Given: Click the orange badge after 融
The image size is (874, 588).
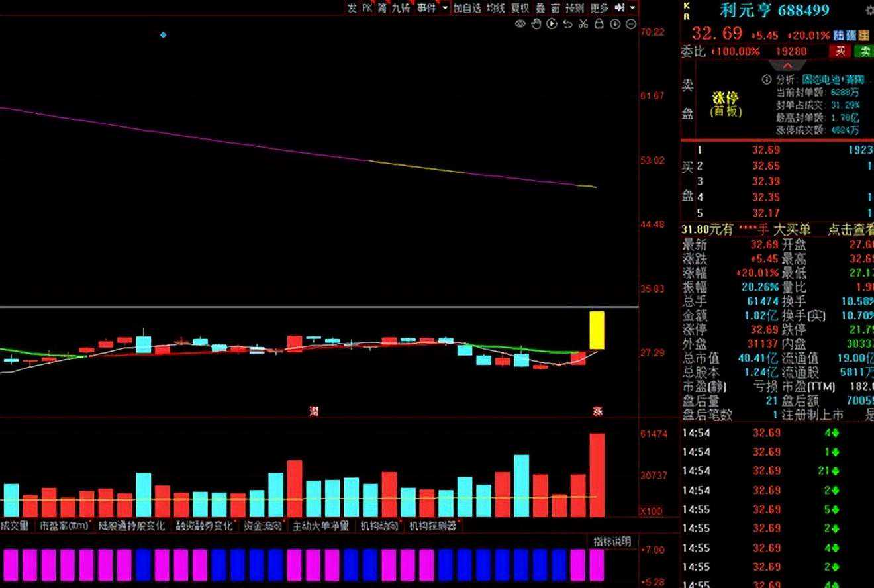Looking at the screenshot, I should [x=863, y=35].
